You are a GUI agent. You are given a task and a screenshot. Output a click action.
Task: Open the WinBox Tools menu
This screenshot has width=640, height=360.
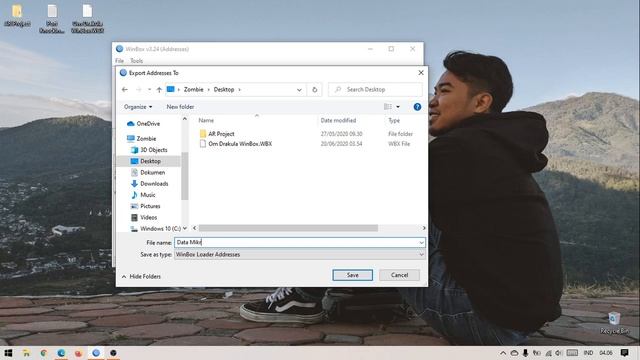[x=136, y=61]
